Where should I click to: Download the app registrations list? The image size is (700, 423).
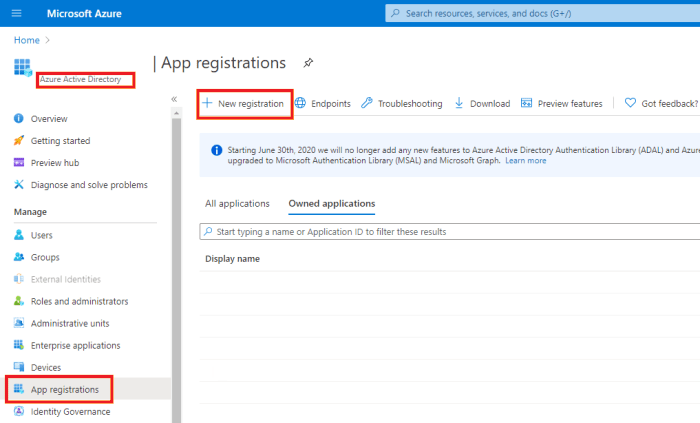coord(482,103)
